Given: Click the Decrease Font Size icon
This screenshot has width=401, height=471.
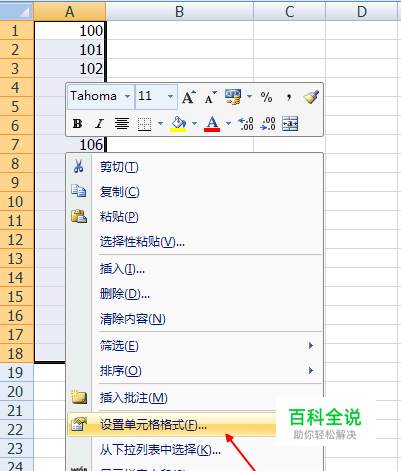Looking at the screenshot, I should pos(211,97).
